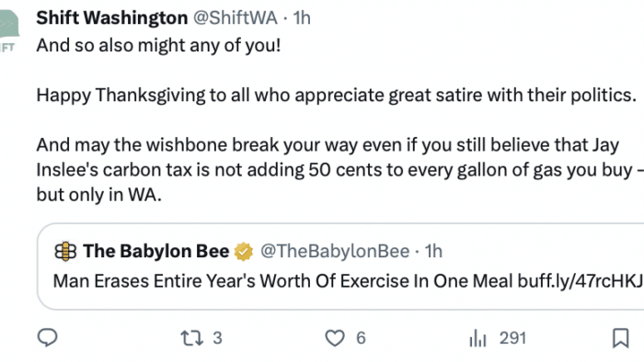This screenshot has height=362, width=644.
Task: Open the reply speech bubble icon
Action: coord(47,338)
